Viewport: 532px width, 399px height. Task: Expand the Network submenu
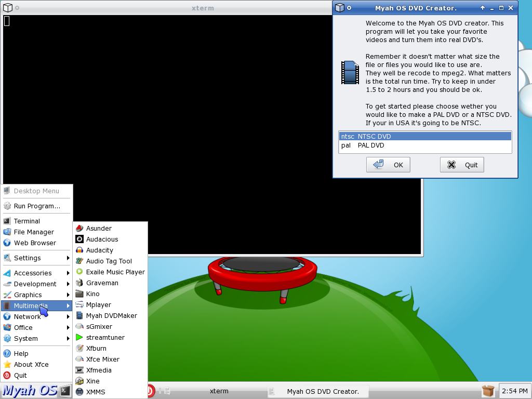point(37,316)
